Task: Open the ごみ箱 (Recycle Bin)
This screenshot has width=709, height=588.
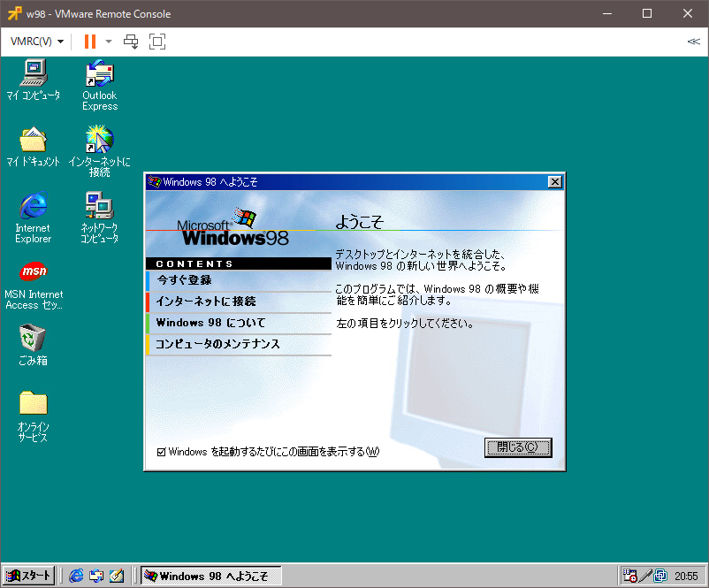Action: 33,339
